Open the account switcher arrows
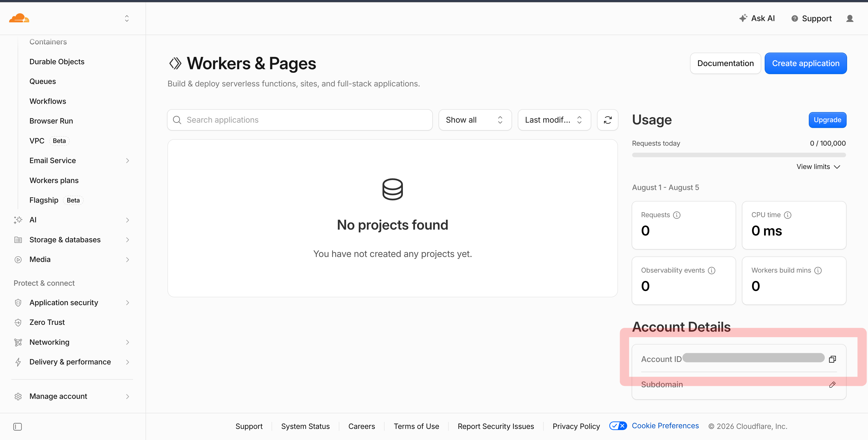Image resolution: width=868 pixels, height=440 pixels. point(127,18)
